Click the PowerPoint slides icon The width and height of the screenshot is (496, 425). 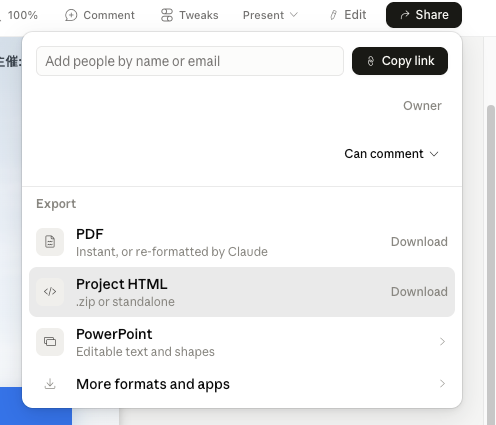tap(50, 342)
